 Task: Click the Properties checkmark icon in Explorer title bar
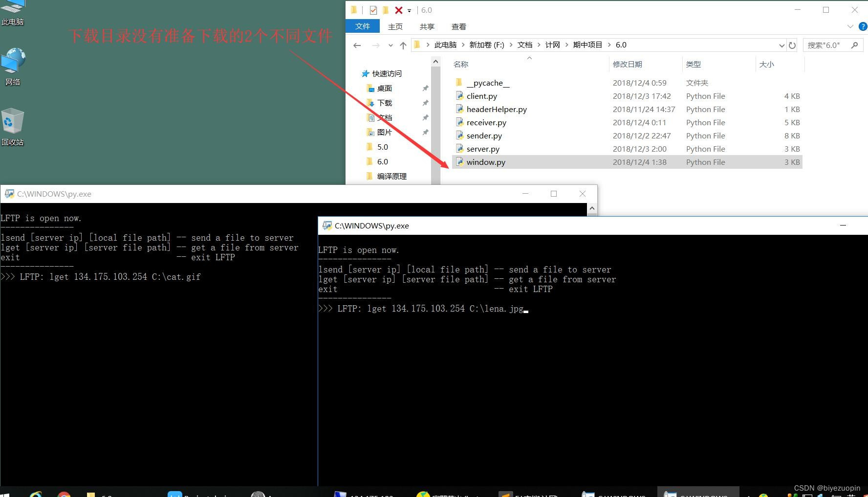point(373,10)
